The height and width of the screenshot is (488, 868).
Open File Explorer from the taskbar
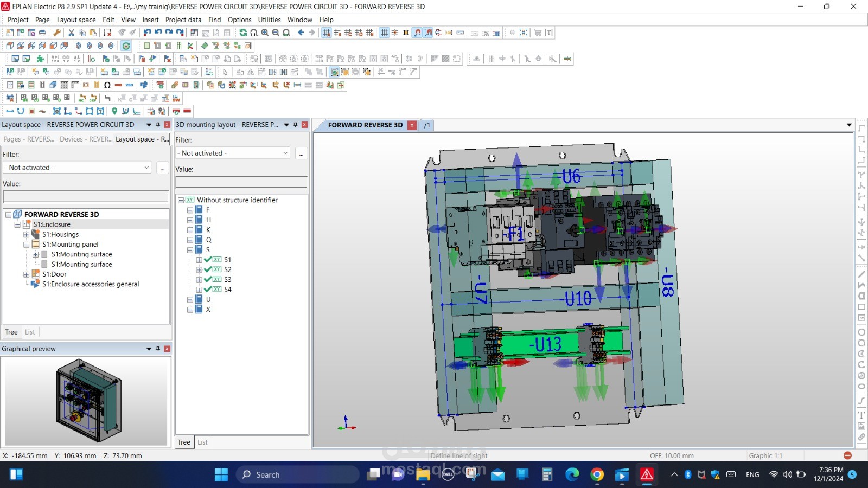click(423, 475)
